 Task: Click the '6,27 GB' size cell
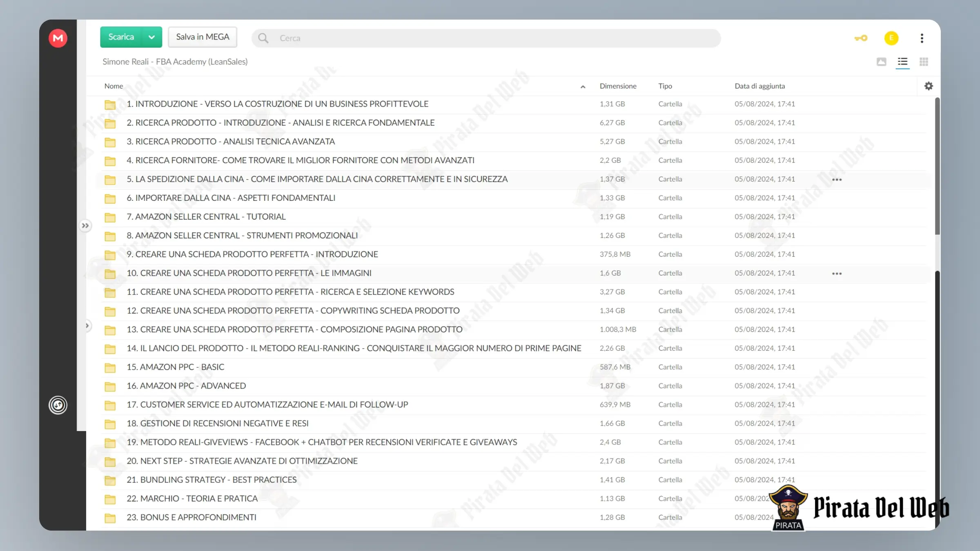click(x=612, y=123)
